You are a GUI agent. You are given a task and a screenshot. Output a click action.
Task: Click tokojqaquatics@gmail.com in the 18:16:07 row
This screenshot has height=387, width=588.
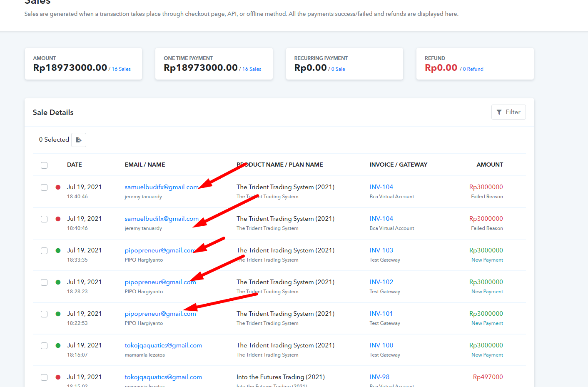point(163,345)
